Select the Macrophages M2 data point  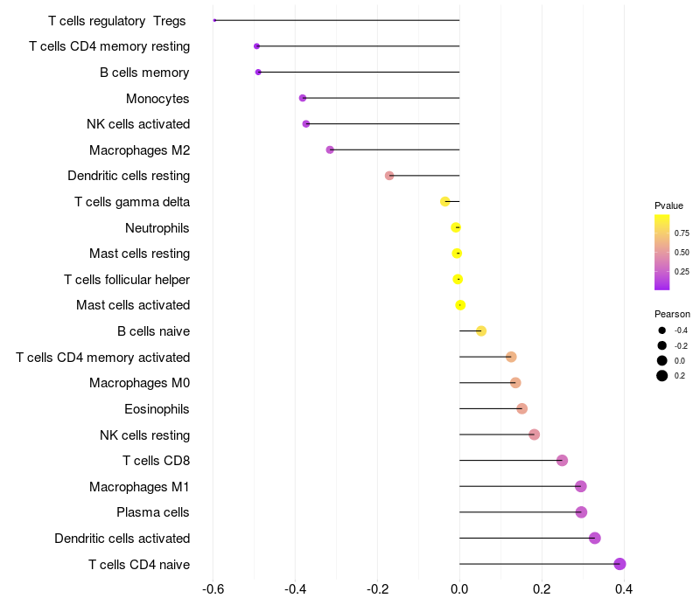coord(330,150)
